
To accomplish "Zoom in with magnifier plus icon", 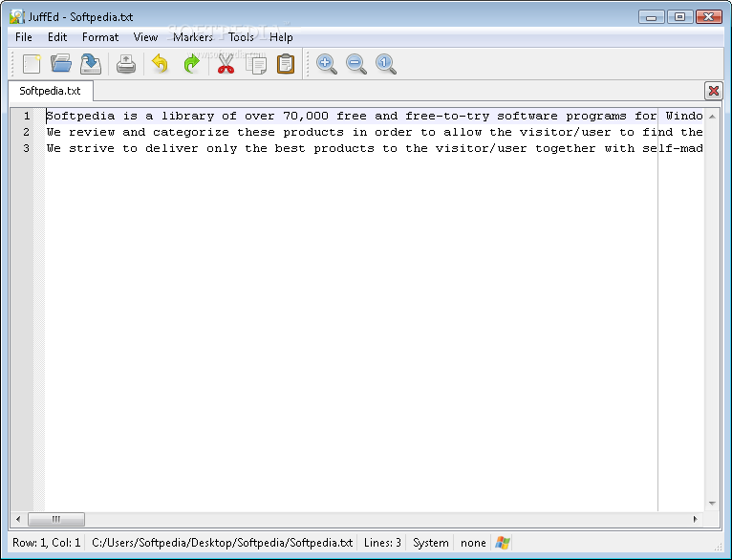I will 326,64.
